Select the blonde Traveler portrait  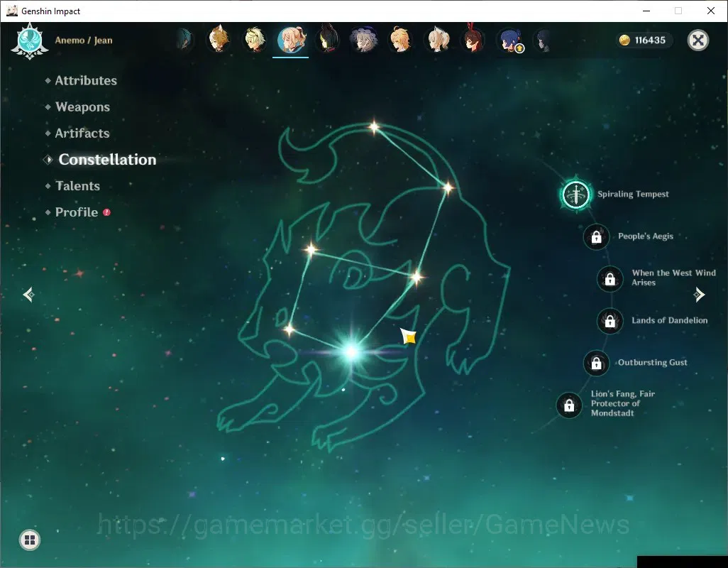coord(399,40)
